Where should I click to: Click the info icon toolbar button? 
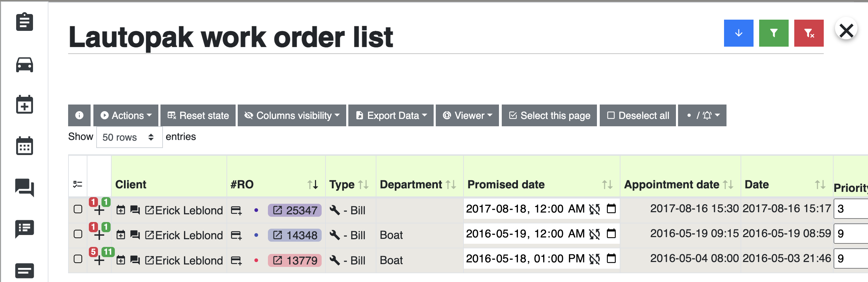pos(79,115)
